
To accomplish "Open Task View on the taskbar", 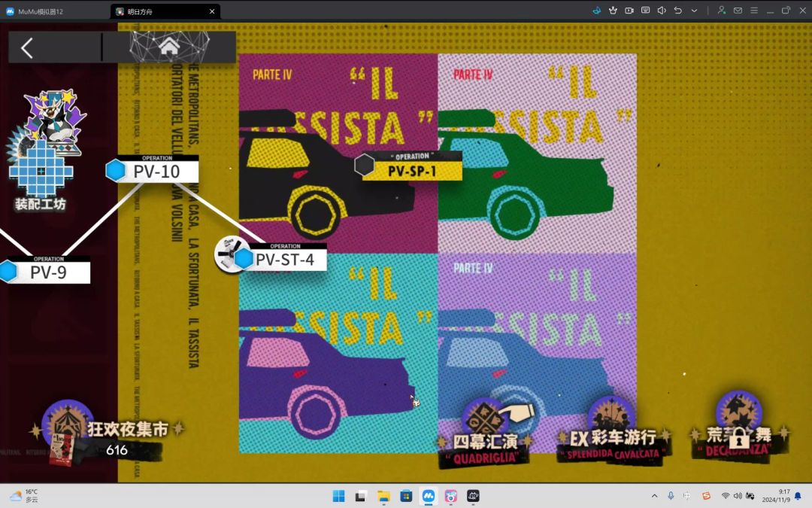I will tap(361, 496).
